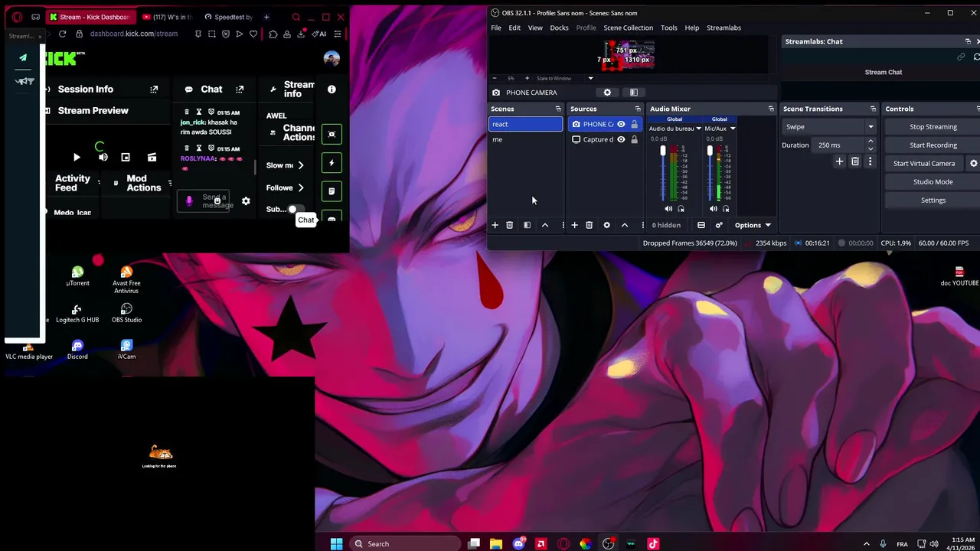Click taskbar Search box

405,544
